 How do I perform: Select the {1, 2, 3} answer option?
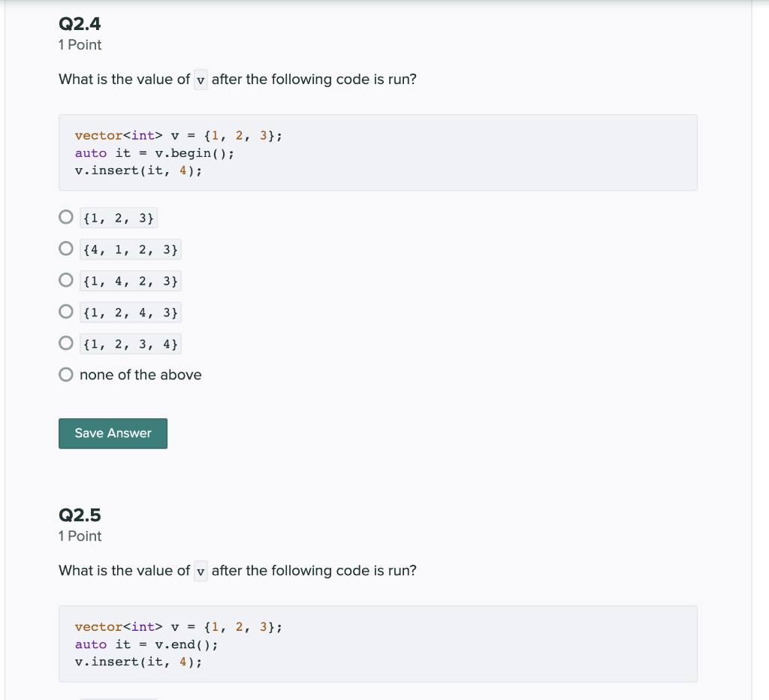tap(66, 217)
